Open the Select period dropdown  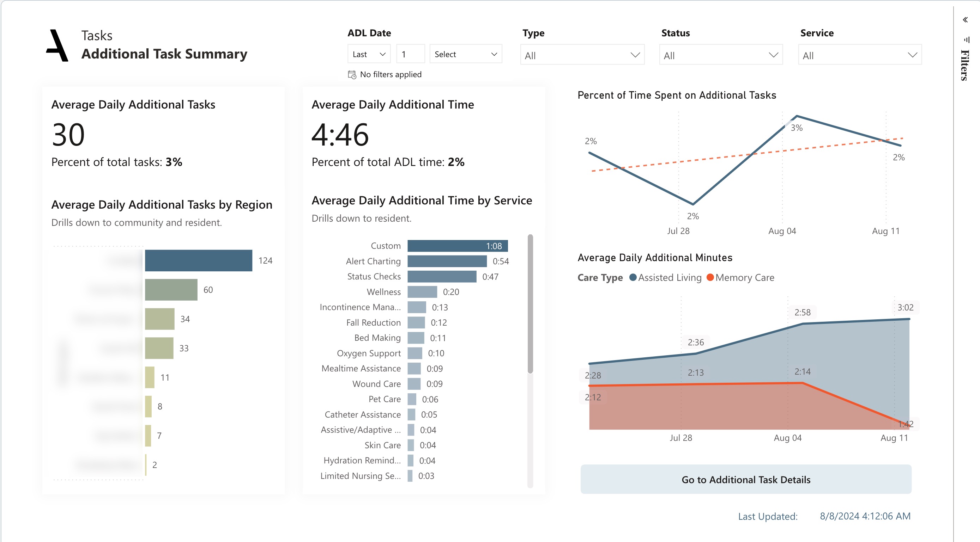pyautogui.click(x=465, y=54)
